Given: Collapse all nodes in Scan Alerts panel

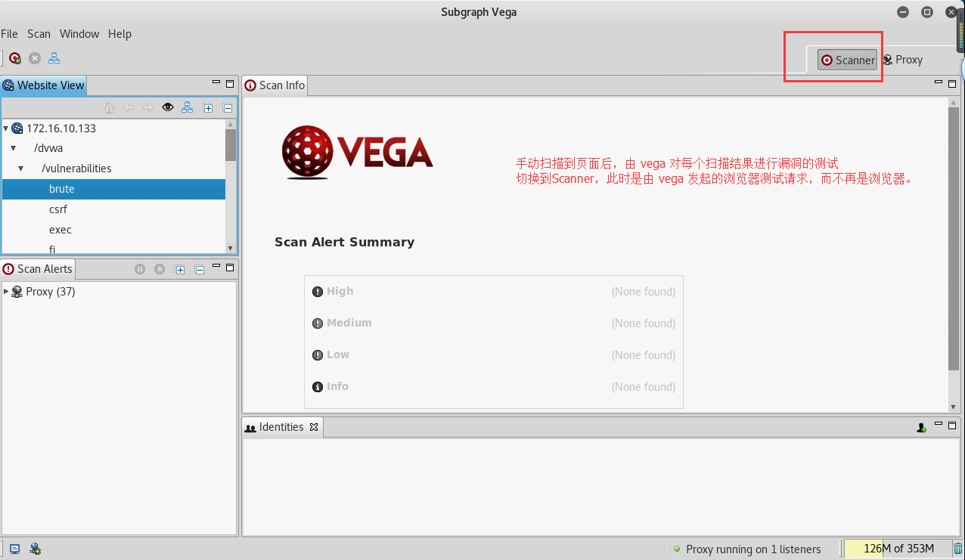Looking at the screenshot, I should 200,269.
